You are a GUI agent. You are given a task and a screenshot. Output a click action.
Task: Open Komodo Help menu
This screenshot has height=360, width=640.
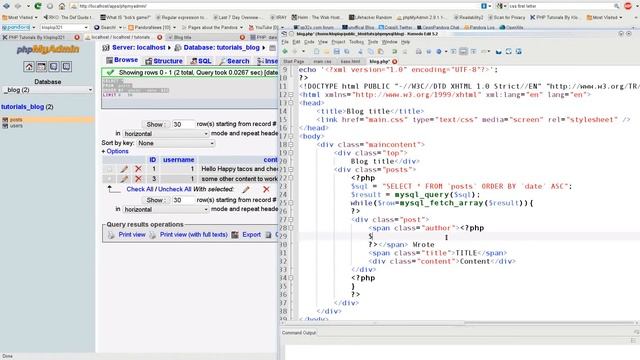click(405, 42)
